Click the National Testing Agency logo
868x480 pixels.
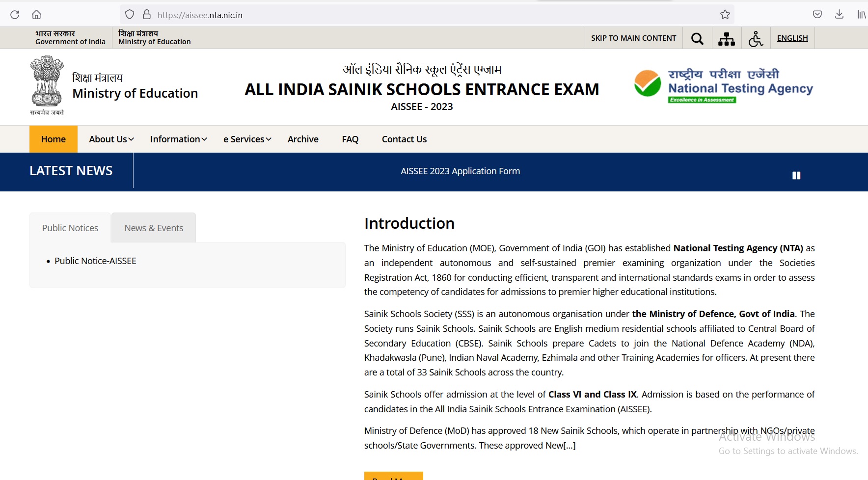pyautogui.click(x=724, y=86)
